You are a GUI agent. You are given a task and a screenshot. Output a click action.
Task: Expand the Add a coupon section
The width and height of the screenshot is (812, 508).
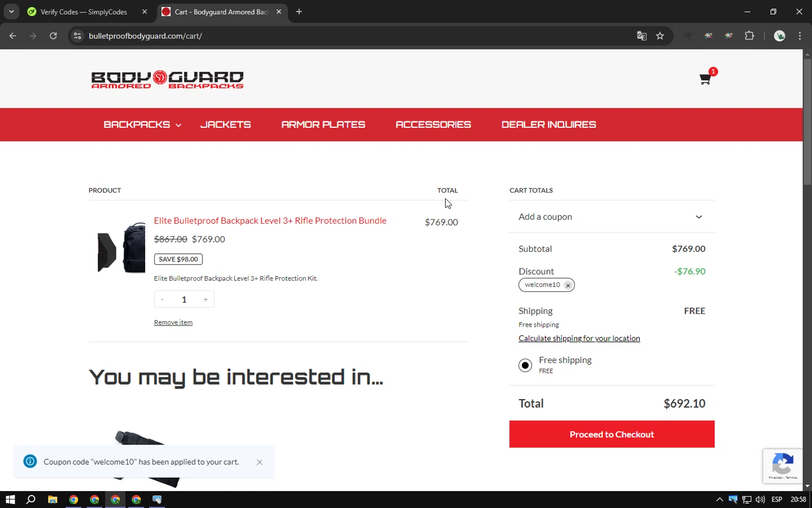click(612, 217)
